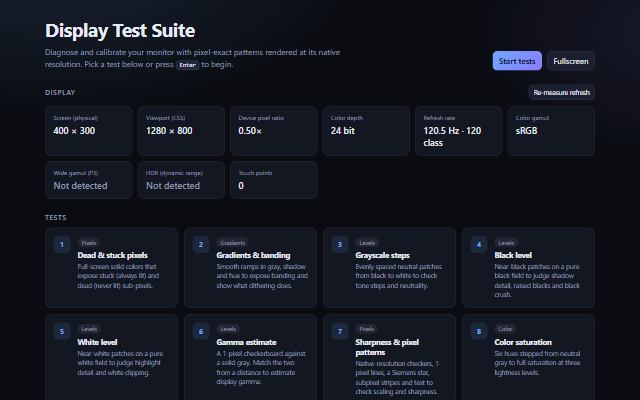
Task: Click Not detected under HDR (dynamic range)
Action: [173, 186]
